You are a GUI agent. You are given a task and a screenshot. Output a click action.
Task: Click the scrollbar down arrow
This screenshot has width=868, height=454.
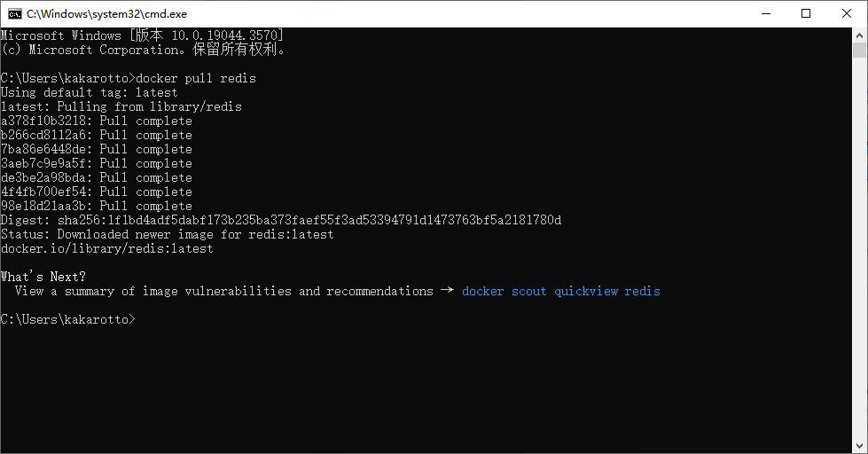coord(860,446)
